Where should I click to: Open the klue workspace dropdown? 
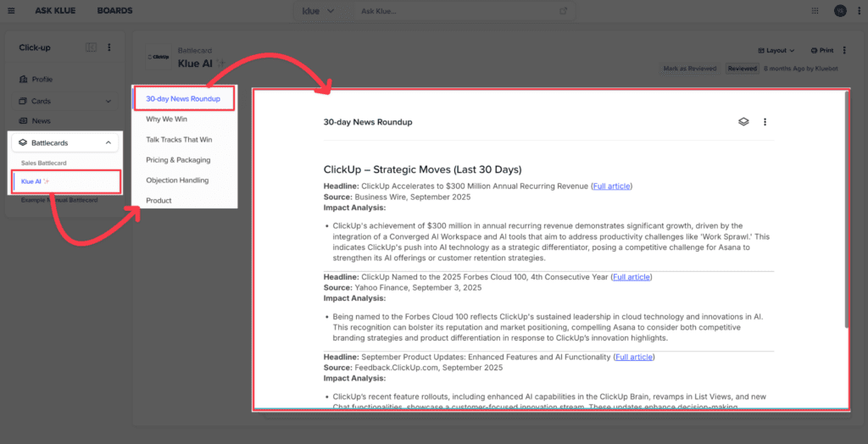point(319,11)
